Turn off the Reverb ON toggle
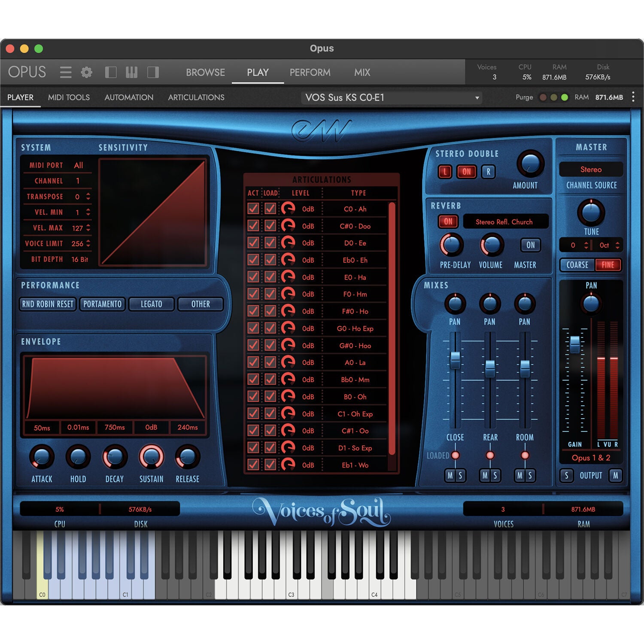This screenshot has height=644, width=644. pos(448,222)
